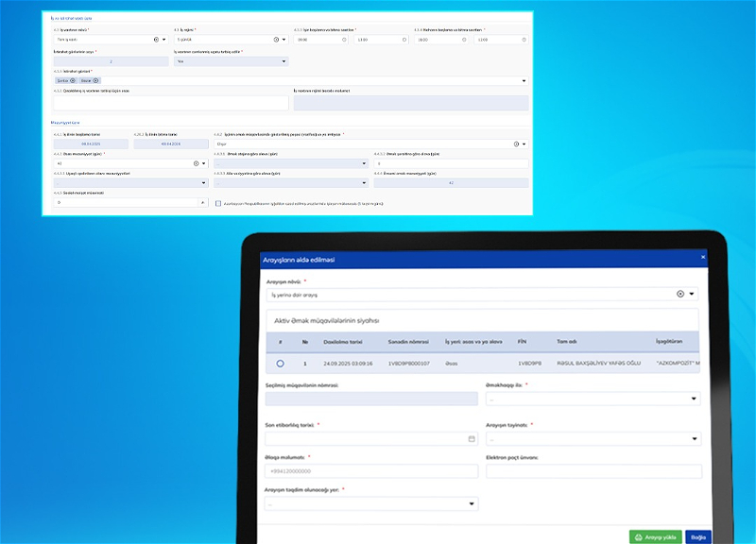Remove the 'Bazar' rest day tag
Screen dimensions: 756x544
click(x=95, y=81)
